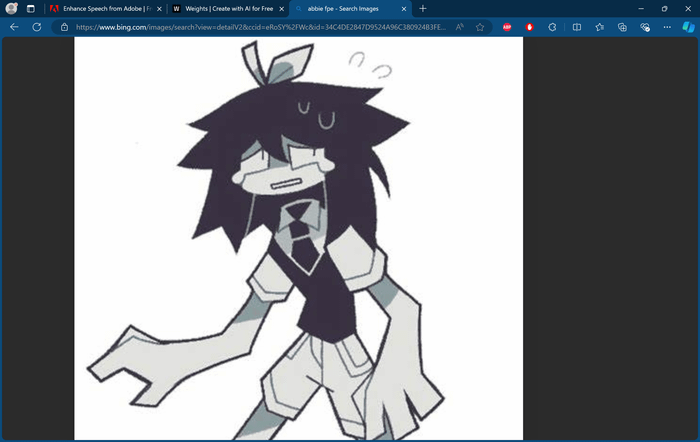Click the bing.com address bar URL
This screenshot has height=442, width=700.
coord(261,27)
